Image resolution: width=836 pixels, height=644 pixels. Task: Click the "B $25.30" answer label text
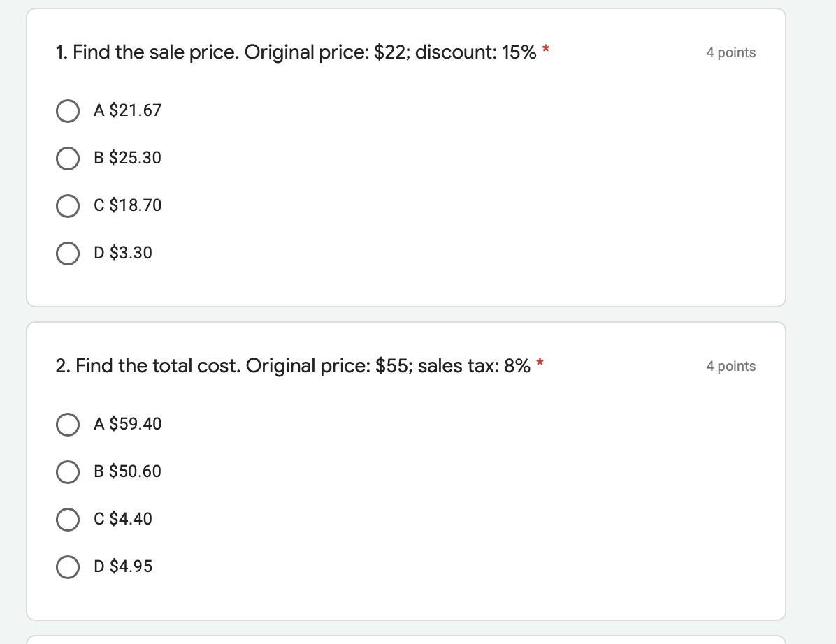point(127,158)
